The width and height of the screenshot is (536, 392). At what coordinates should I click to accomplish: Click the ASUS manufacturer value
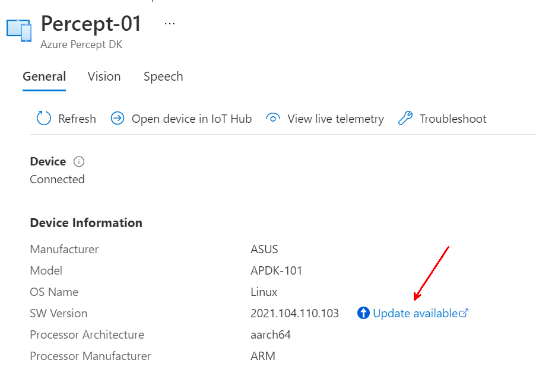pos(264,249)
